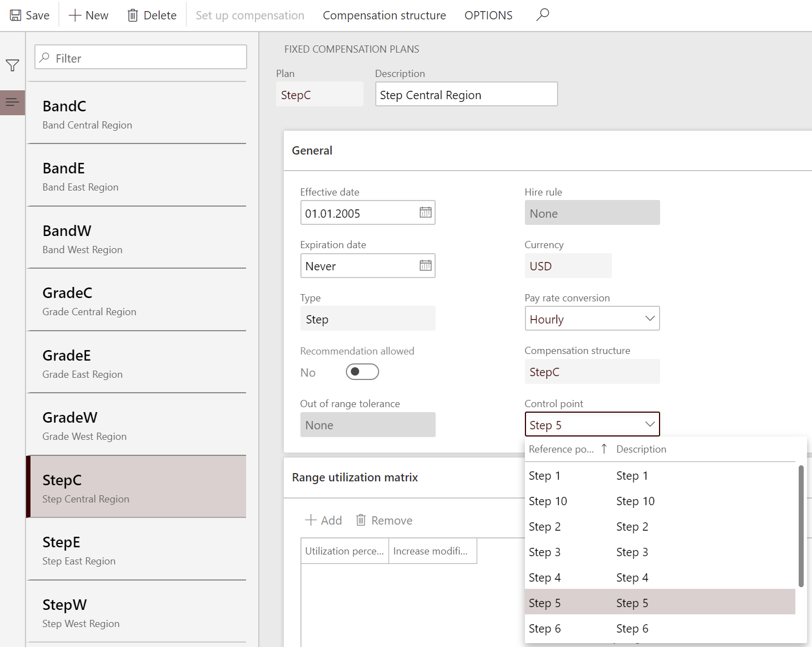Expand Pay rate conversion dropdown

click(650, 319)
